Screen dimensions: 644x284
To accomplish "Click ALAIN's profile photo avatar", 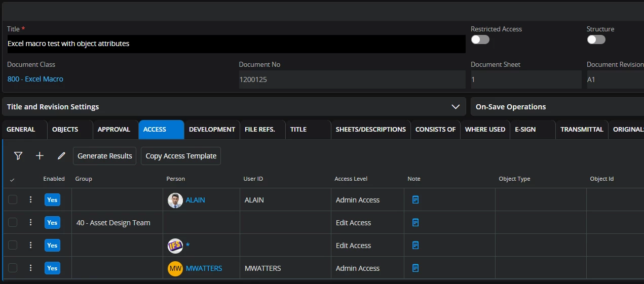I will [x=175, y=200].
